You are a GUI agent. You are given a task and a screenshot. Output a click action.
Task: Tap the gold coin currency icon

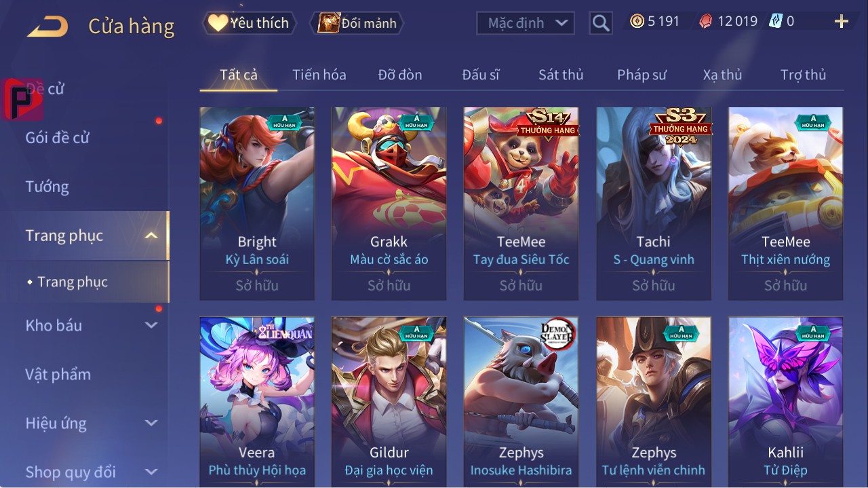637,21
